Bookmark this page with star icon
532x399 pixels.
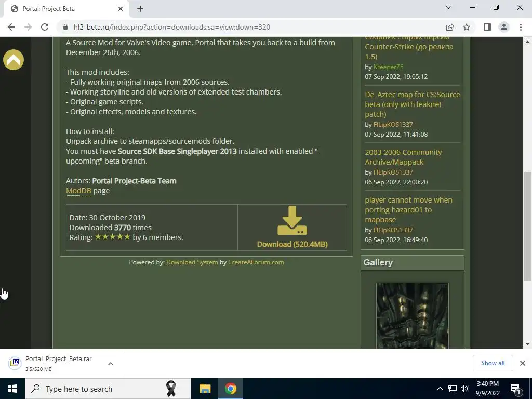coord(467,27)
